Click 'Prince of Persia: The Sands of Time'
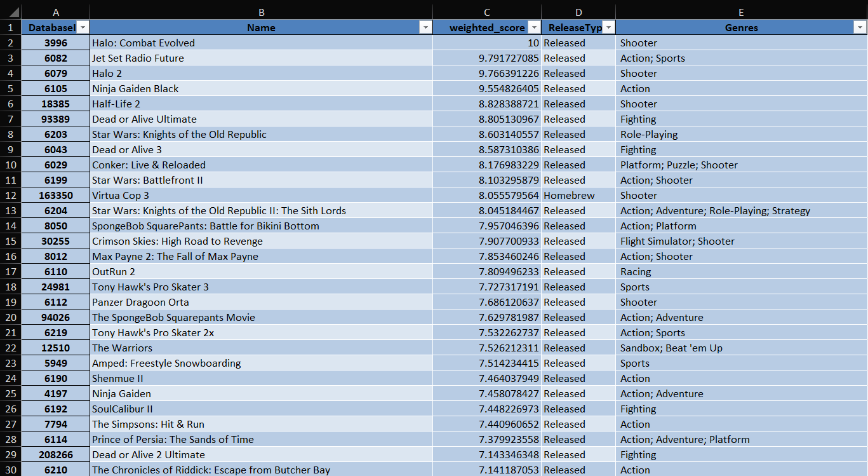868x476 pixels. [262, 439]
